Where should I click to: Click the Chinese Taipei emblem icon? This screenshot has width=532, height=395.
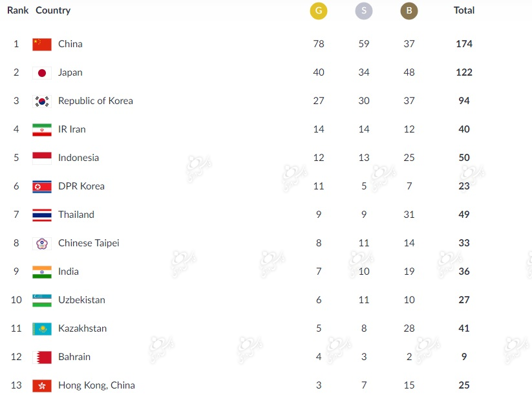[x=42, y=244]
